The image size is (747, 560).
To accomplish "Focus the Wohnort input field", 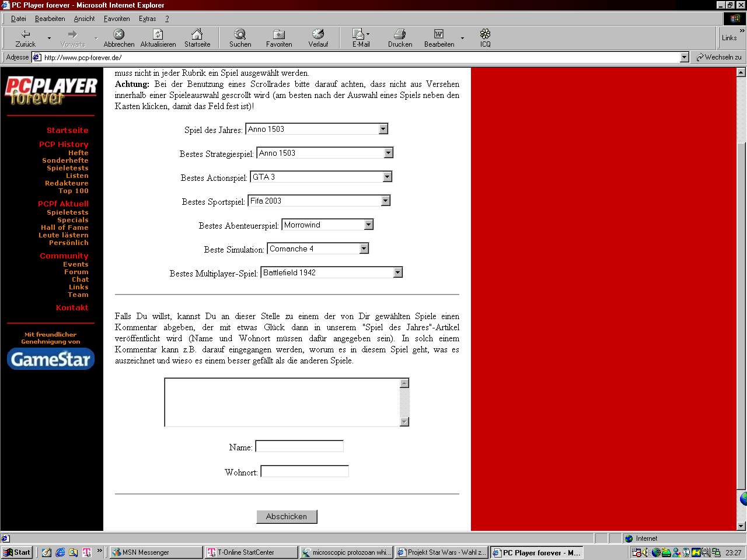I will point(305,471).
